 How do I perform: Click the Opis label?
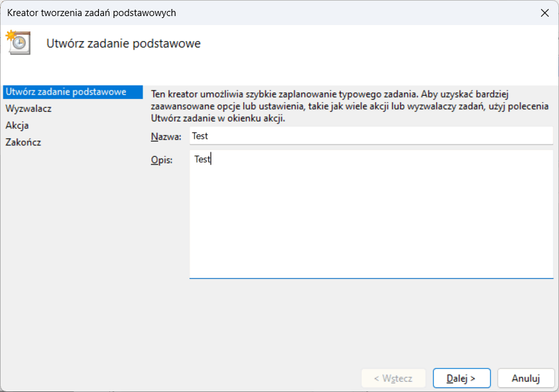[161, 160]
